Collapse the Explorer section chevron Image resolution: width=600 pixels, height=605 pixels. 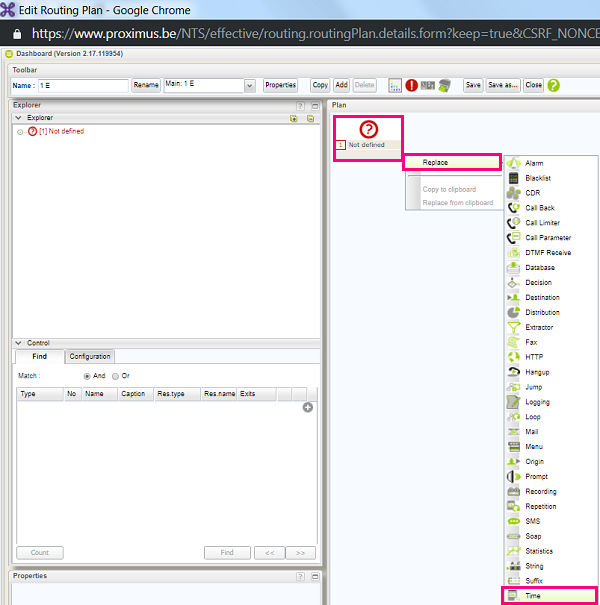(x=18, y=118)
